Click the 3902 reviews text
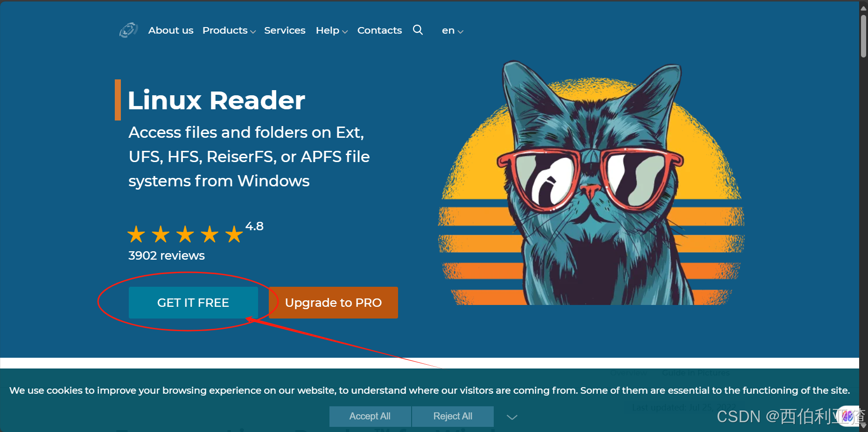This screenshot has width=868, height=432. [167, 255]
